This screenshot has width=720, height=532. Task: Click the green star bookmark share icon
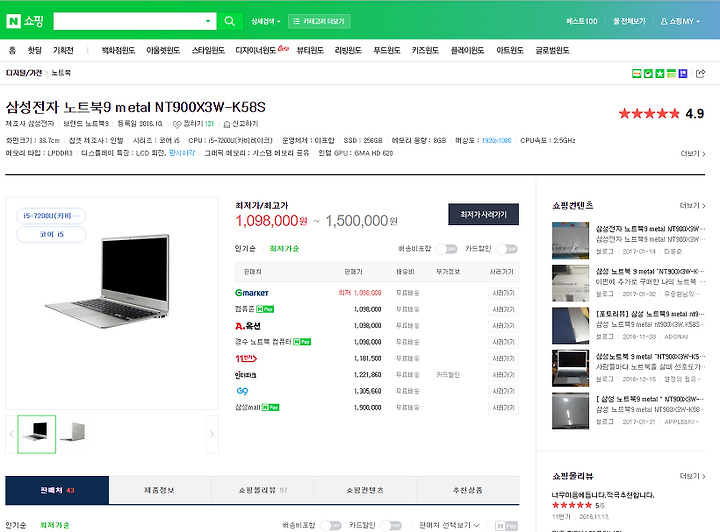tap(659, 73)
